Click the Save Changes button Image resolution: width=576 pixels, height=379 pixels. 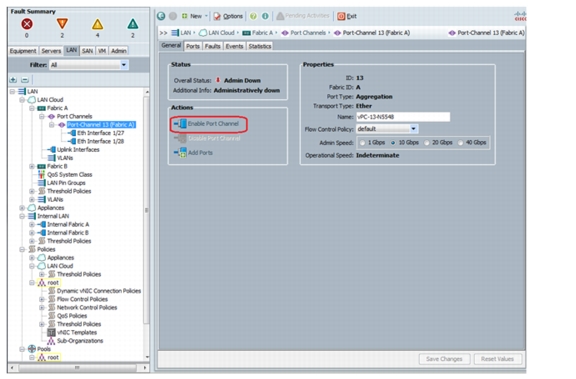444,359
